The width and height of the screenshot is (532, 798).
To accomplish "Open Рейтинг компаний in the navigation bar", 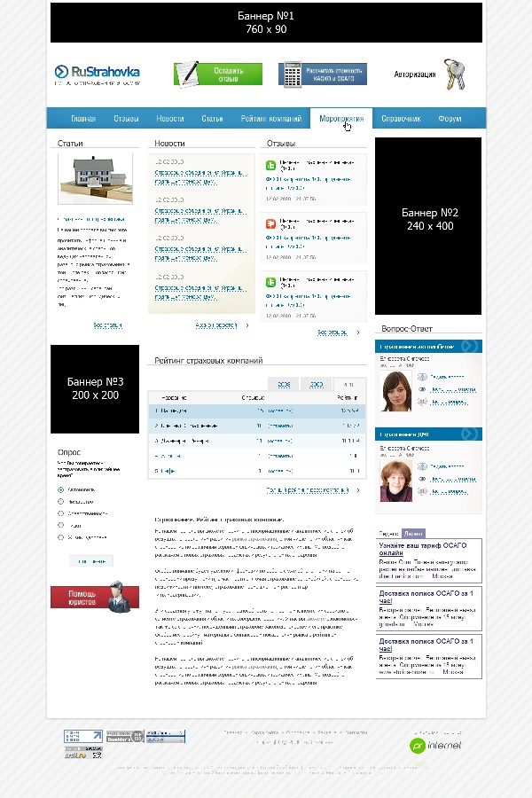I will [x=271, y=119].
